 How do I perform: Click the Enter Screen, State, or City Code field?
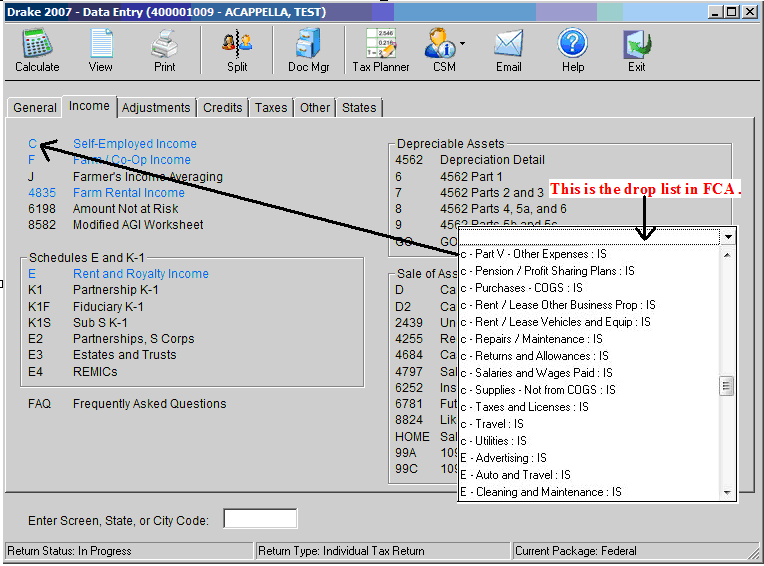coord(260,519)
